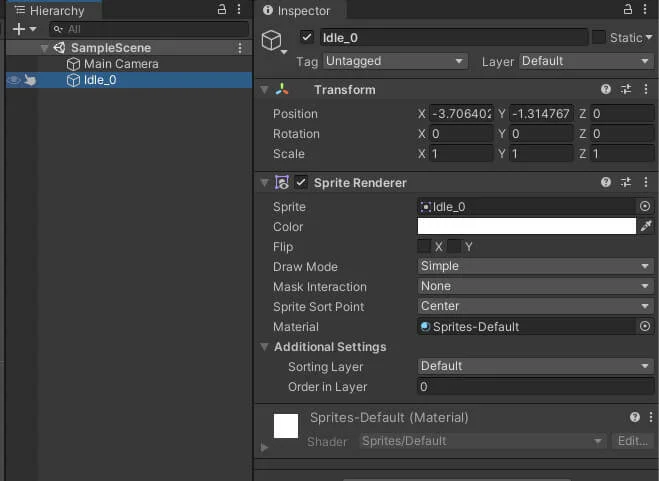Screen dimensions: 659x481
Task: Open the Hierarchy panel options menu
Action: (239, 9)
